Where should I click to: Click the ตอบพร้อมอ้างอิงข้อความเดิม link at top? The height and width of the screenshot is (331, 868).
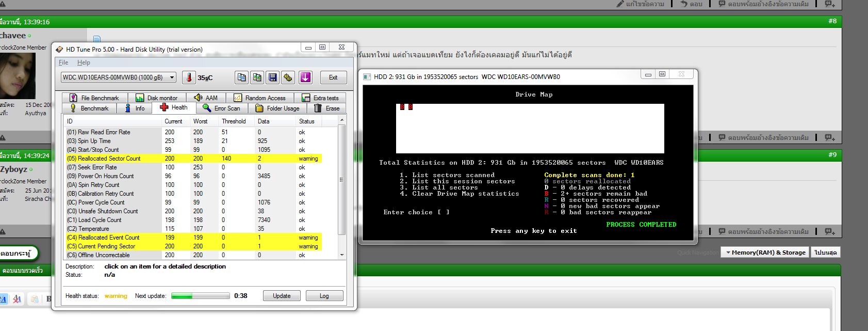(763, 4)
